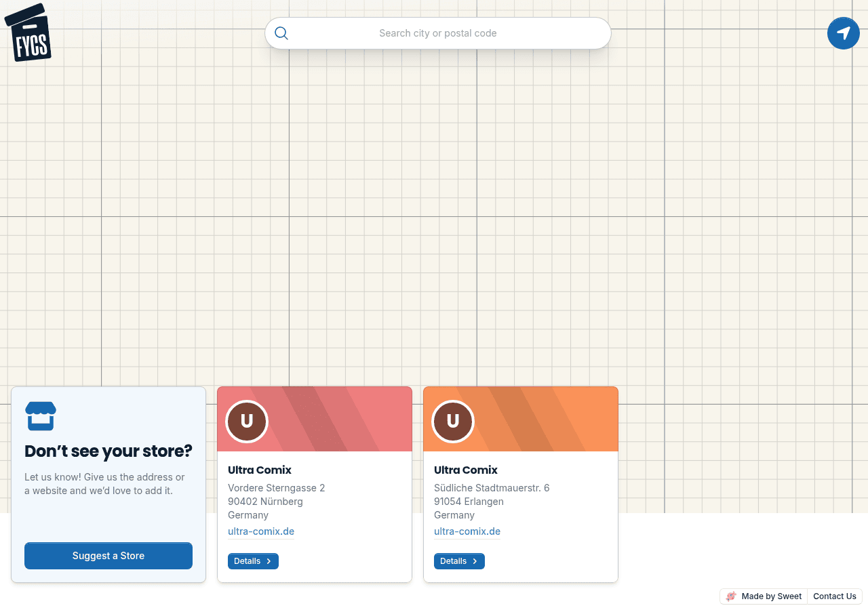Open ultra-comix.de link on Nürnberg card
The image size is (868, 610).
[x=261, y=531]
